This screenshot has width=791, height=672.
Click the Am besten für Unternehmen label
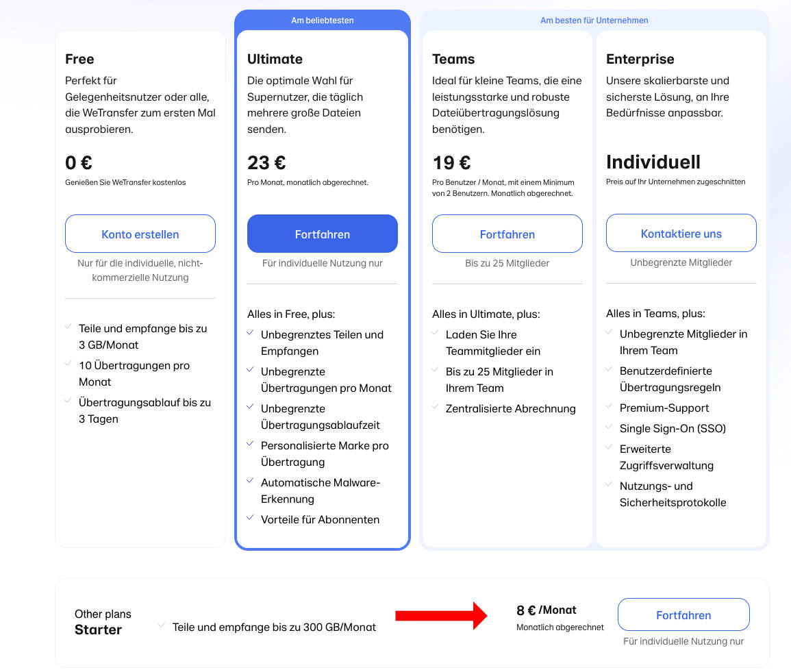point(594,20)
